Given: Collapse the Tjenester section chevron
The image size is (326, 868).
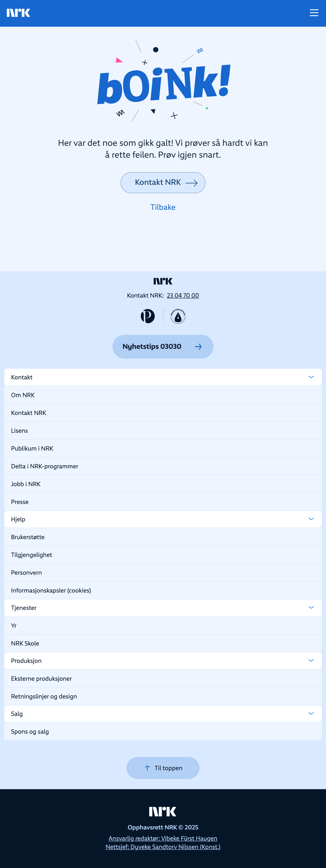Looking at the screenshot, I should pos(311,608).
